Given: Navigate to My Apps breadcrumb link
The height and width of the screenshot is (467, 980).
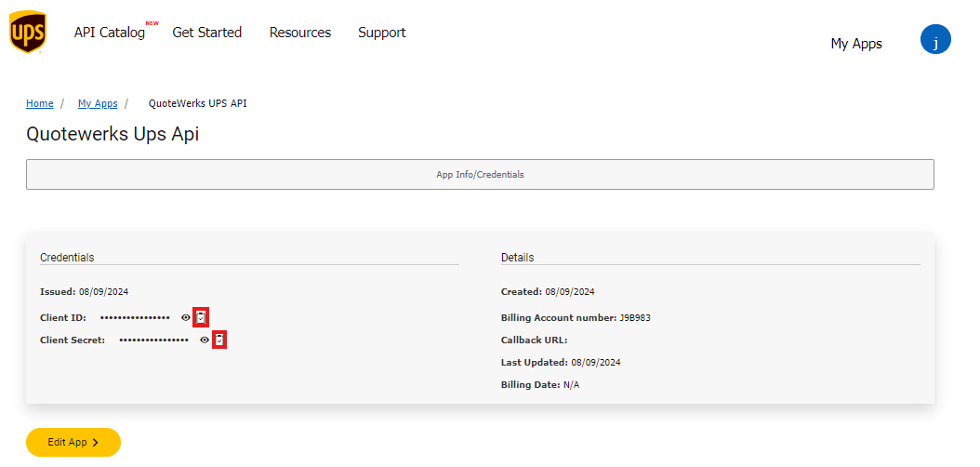Looking at the screenshot, I should pyautogui.click(x=98, y=103).
